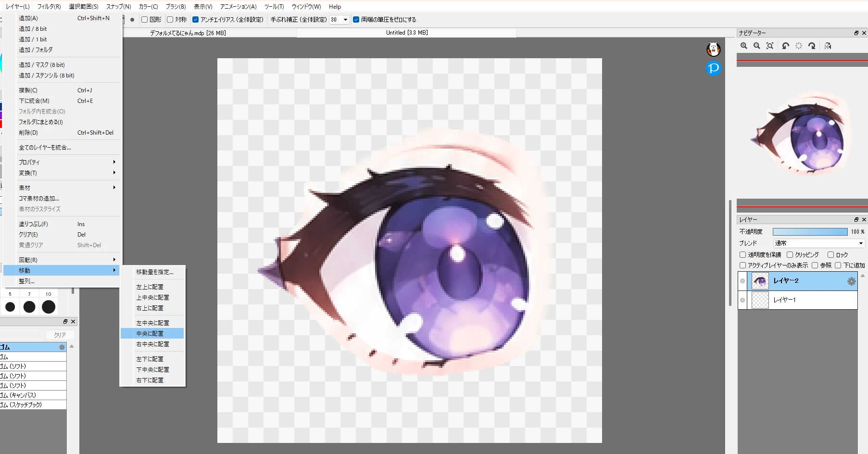The width and height of the screenshot is (868, 454).
Task: Select brush size 5 dot
Action: [10, 307]
